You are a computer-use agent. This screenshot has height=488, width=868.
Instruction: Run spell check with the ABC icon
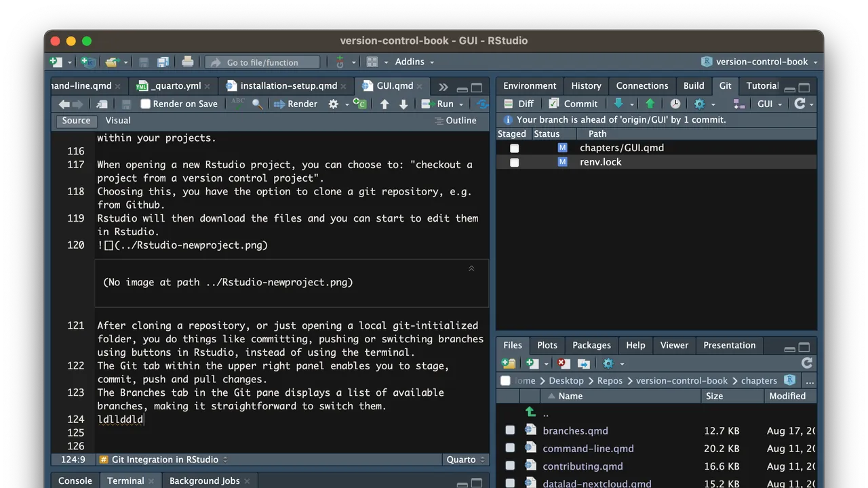(238, 104)
